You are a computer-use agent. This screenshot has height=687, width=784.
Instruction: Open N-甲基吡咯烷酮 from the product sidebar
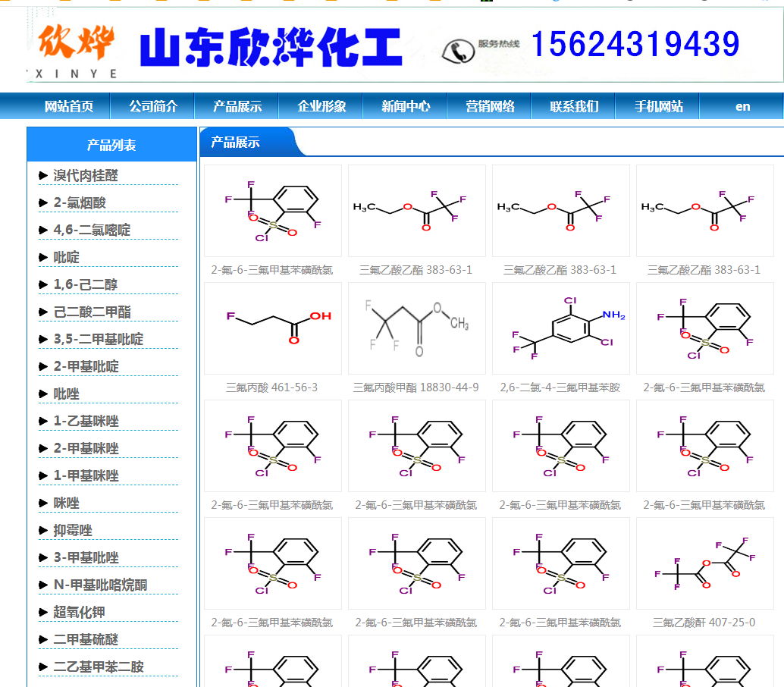coord(100,585)
